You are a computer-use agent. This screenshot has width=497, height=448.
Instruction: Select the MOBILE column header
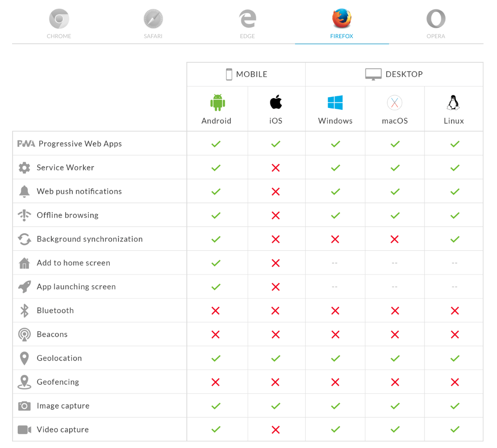point(252,74)
